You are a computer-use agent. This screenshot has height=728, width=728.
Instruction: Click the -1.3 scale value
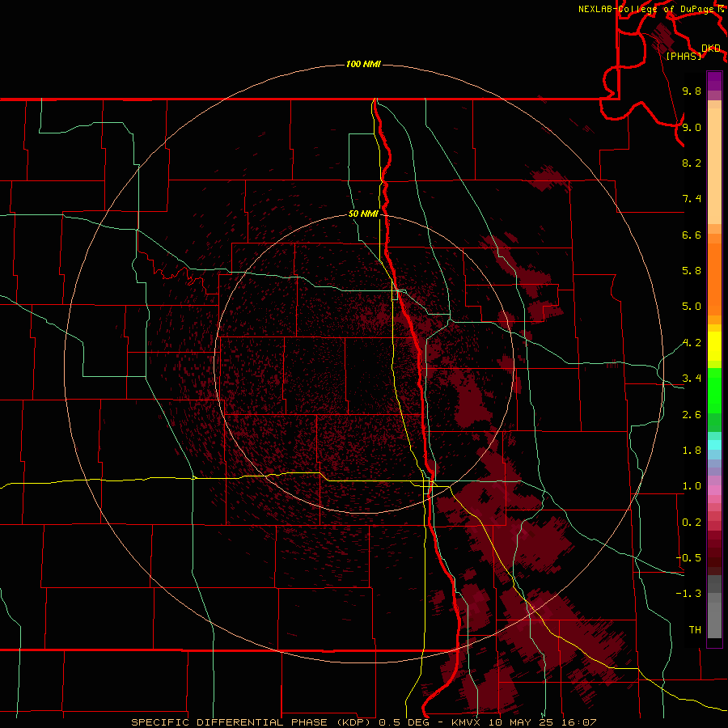[x=688, y=594]
